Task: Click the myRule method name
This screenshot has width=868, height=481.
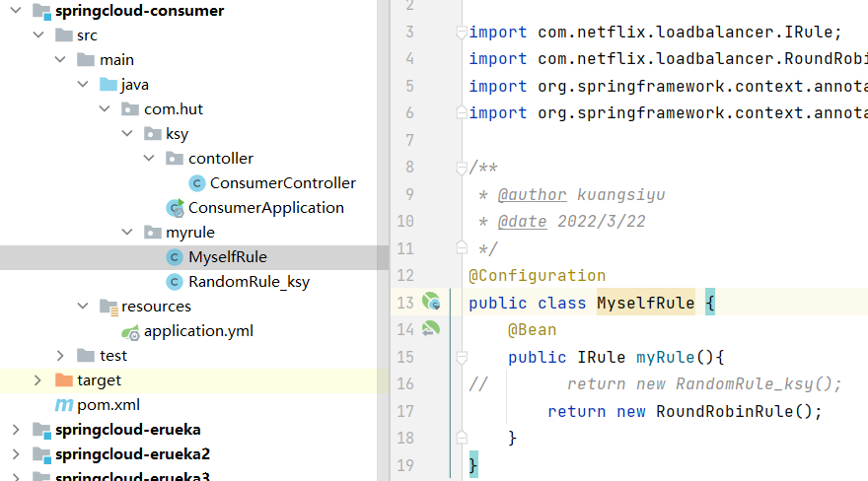Action: tap(666, 357)
